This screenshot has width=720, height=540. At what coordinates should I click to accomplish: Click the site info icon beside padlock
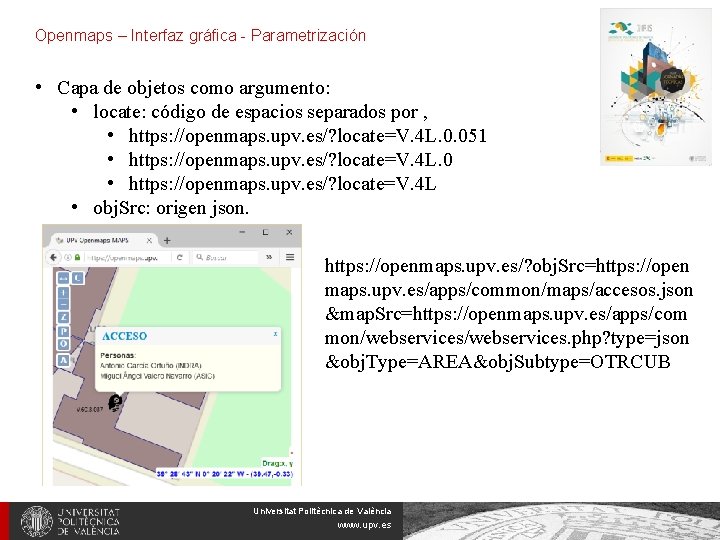pos(68,258)
